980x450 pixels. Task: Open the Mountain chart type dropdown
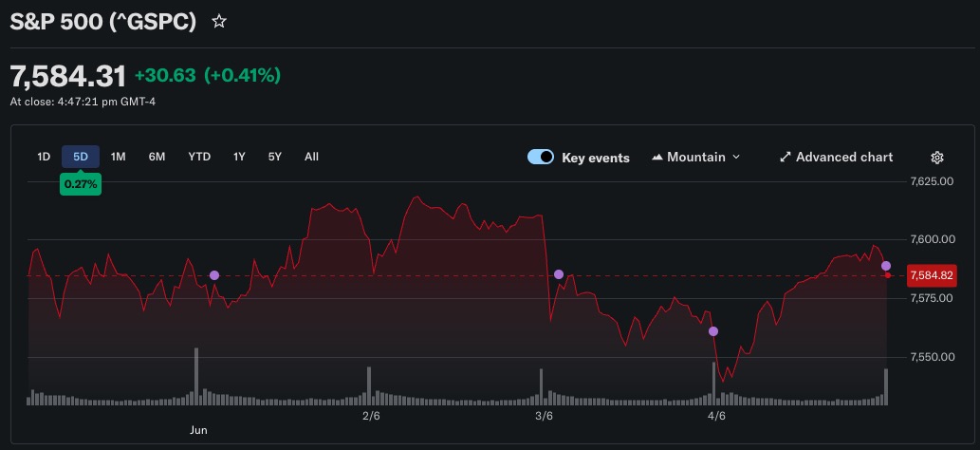coord(695,157)
